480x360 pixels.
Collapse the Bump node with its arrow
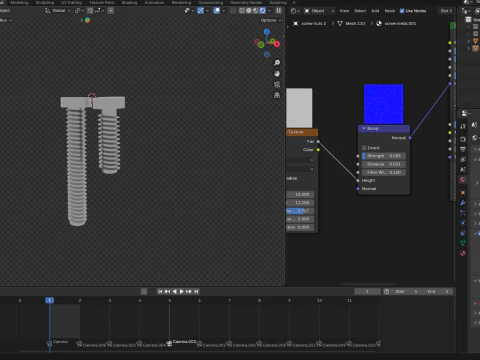(x=364, y=128)
